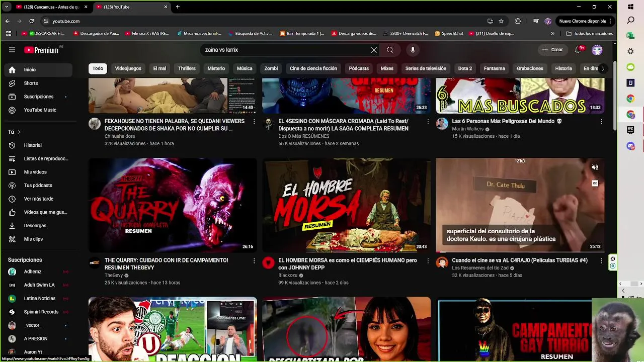Open Suscripciones in the sidebar
This screenshot has height=362, width=644.
pyautogui.click(x=38, y=97)
